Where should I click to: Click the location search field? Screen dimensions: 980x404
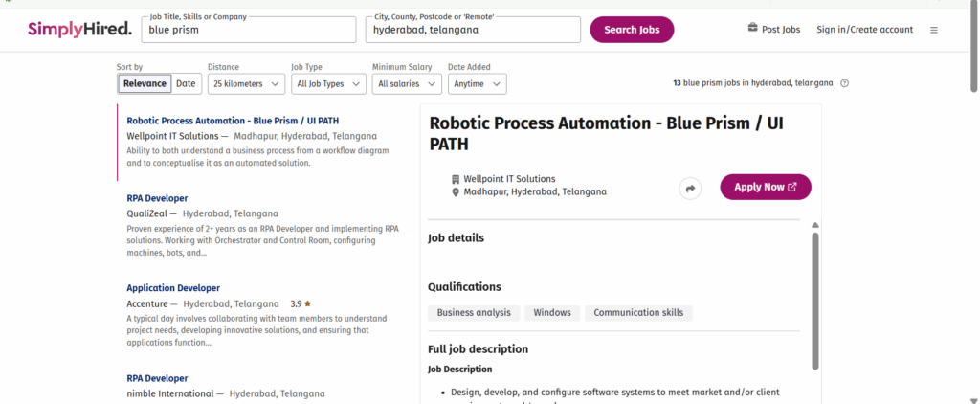point(473,30)
